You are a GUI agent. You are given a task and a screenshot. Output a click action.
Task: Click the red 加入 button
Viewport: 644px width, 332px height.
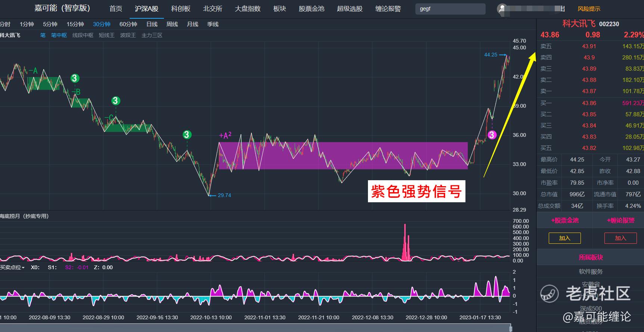tap(620, 238)
